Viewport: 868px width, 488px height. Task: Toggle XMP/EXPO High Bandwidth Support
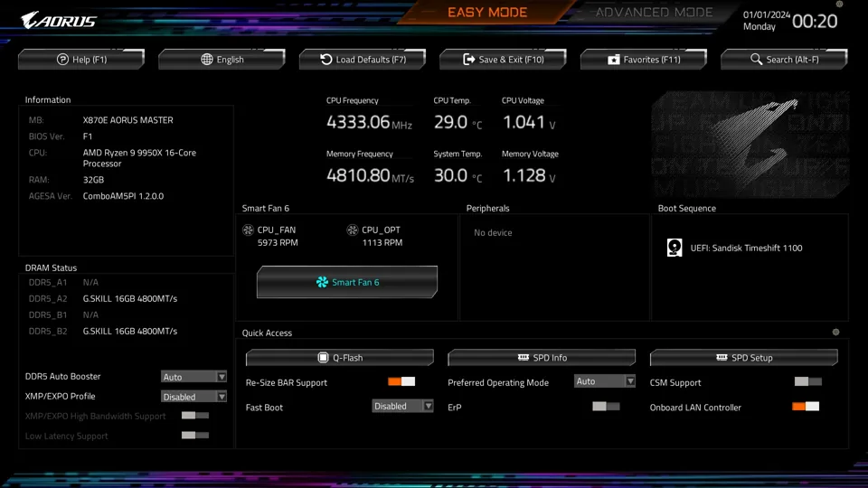(195, 416)
